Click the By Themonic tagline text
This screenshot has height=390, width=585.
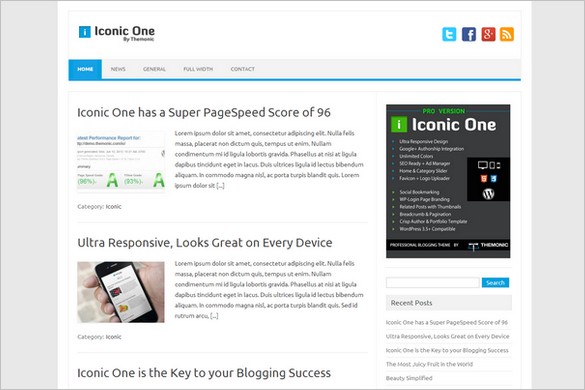point(138,39)
